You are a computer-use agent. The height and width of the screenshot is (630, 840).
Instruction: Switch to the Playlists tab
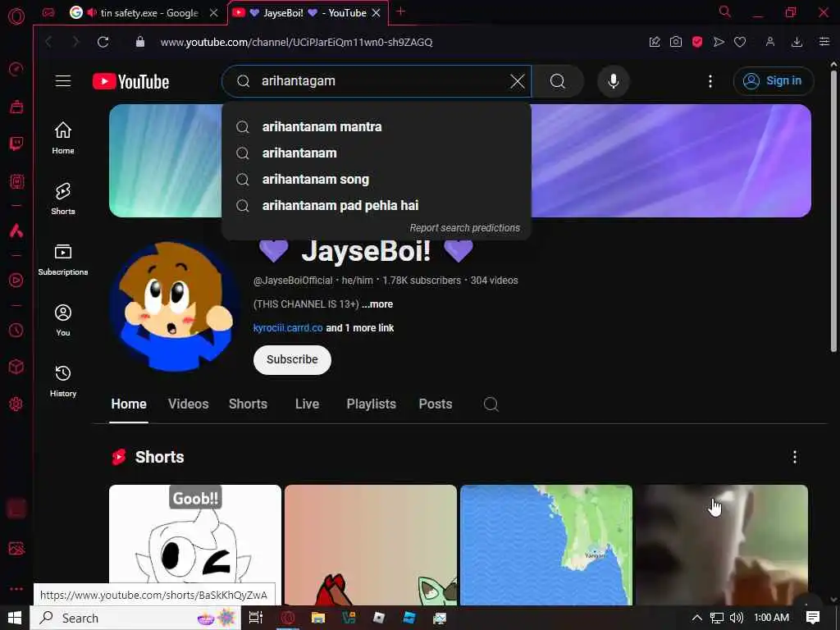point(372,404)
